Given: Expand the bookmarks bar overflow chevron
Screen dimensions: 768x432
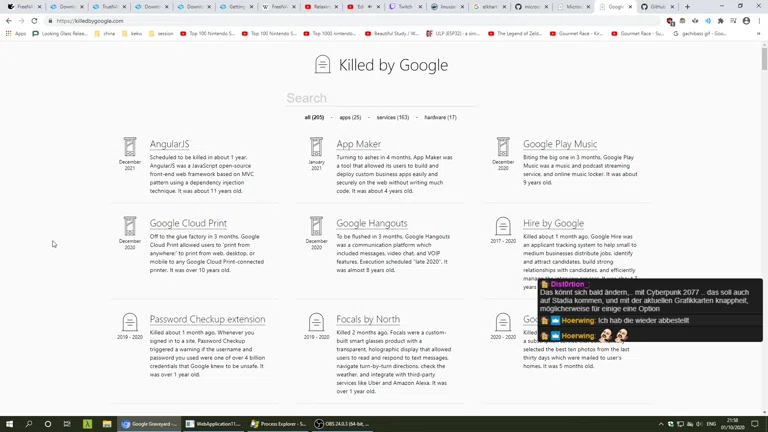Looking at the screenshot, I should [x=758, y=33].
